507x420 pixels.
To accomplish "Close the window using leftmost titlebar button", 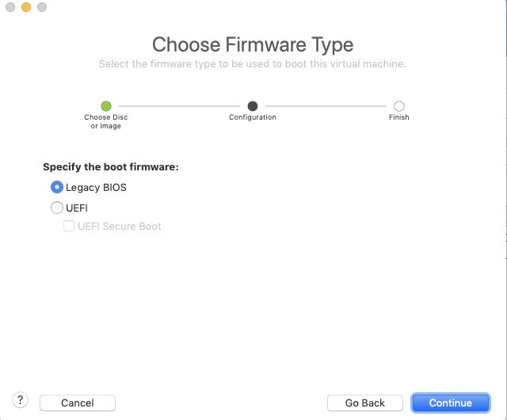I will (x=10, y=7).
